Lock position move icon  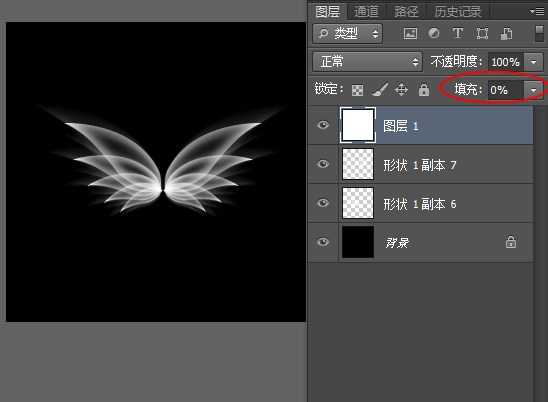coord(401,89)
